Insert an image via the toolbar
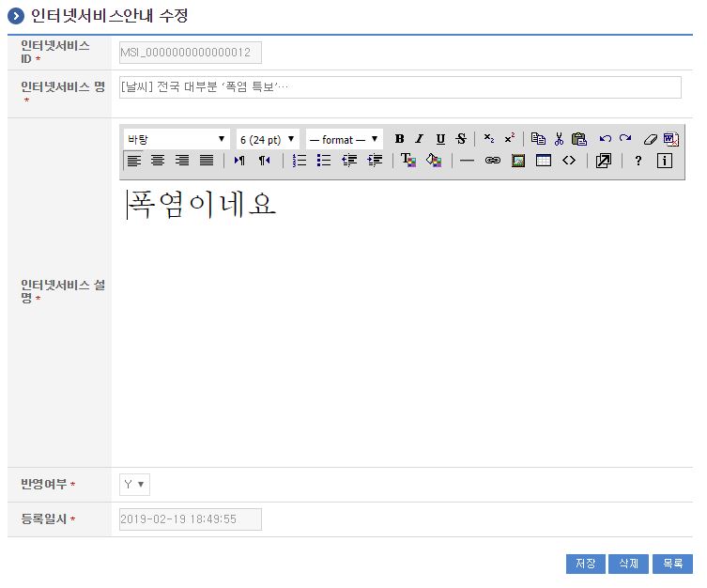The image size is (707, 588). [517, 161]
